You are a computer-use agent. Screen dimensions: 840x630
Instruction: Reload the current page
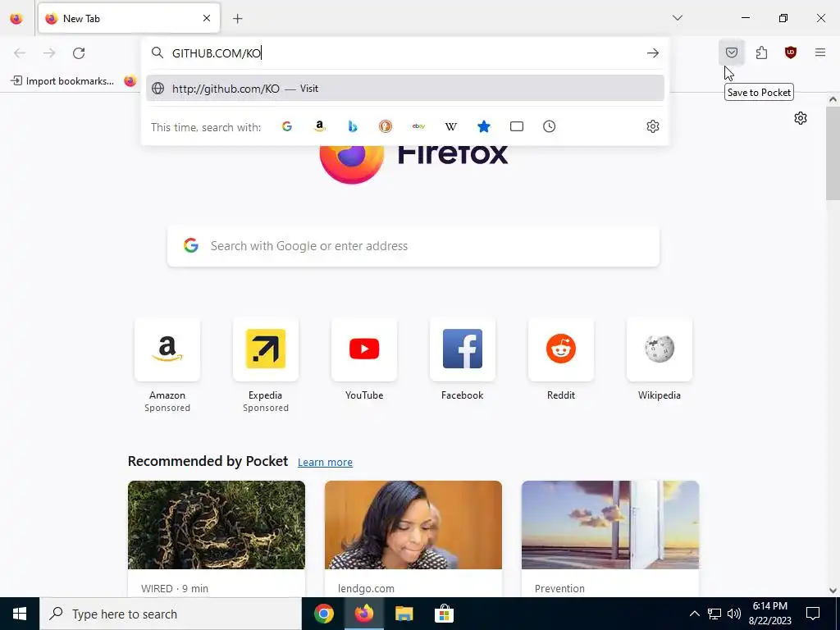point(79,53)
